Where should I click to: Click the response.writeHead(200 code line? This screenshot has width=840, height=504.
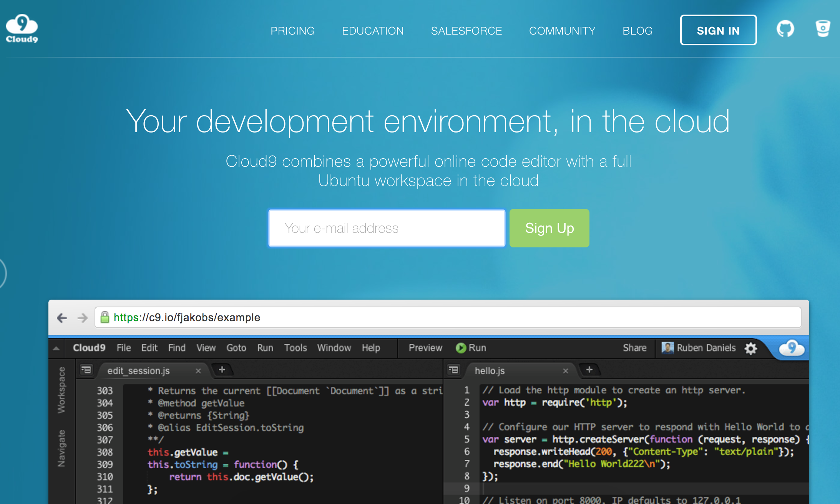644,451
